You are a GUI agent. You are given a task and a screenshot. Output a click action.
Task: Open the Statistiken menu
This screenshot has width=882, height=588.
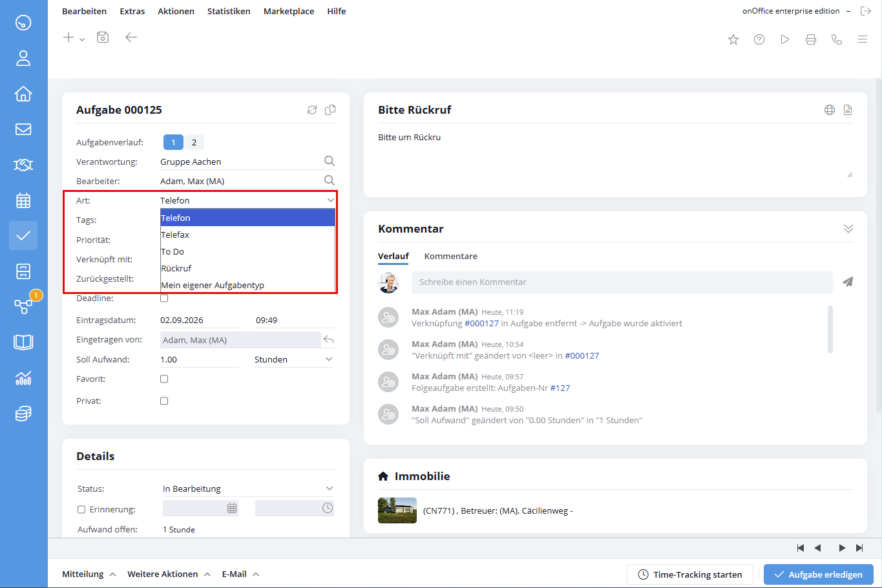[229, 11]
